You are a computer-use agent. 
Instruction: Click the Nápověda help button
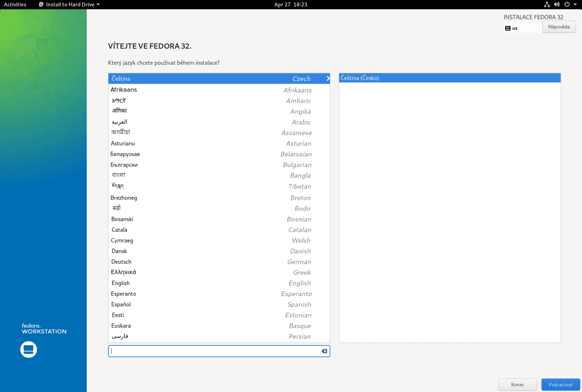(x=559, y=27)
